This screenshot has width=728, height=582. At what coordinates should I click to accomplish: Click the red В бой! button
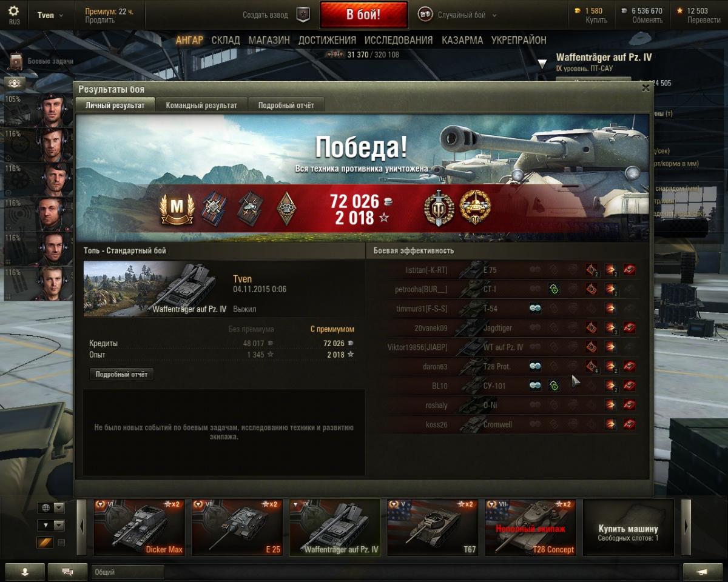coord(363,15)
